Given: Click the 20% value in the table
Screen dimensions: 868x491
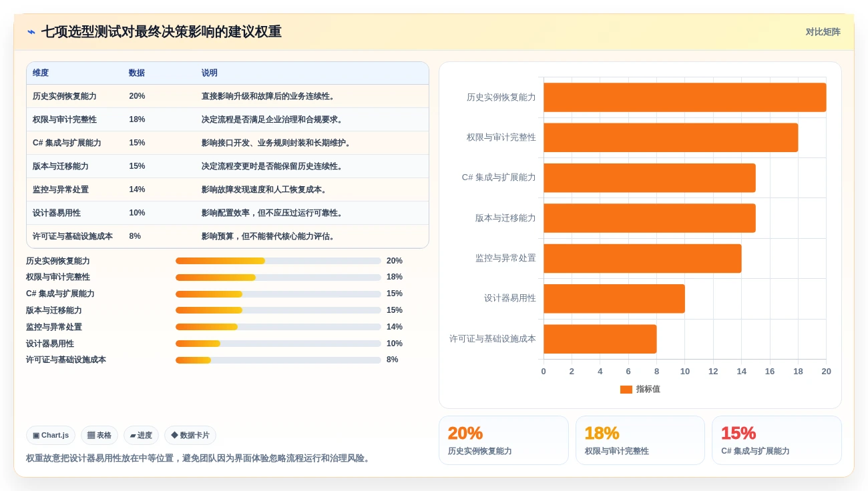Looking at the screenshot, I should pyautogui.click(x=137, y=96).
